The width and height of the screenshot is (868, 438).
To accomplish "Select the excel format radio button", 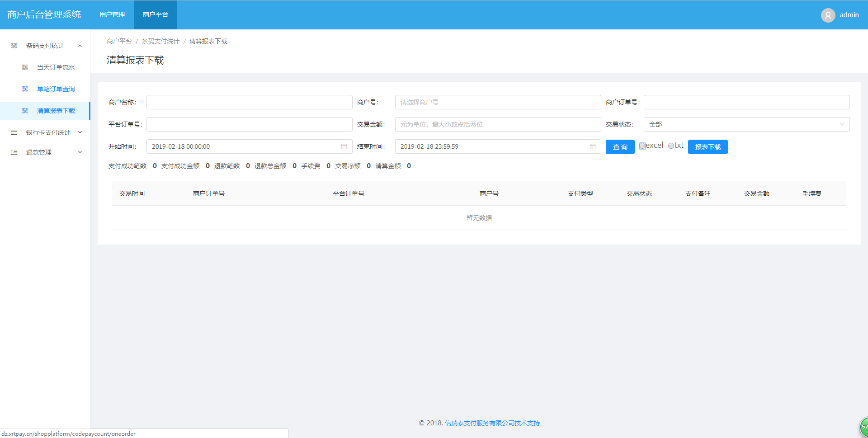I will (x=642, y=146).
